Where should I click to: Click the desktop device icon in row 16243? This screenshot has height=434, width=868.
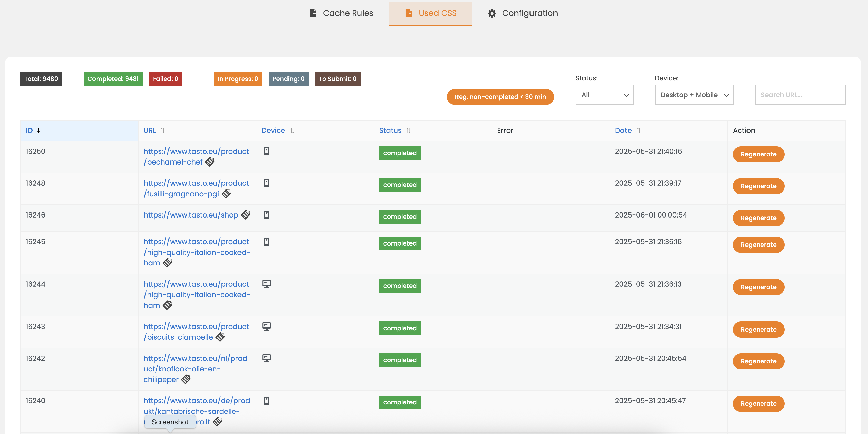(x=267, y=327)
